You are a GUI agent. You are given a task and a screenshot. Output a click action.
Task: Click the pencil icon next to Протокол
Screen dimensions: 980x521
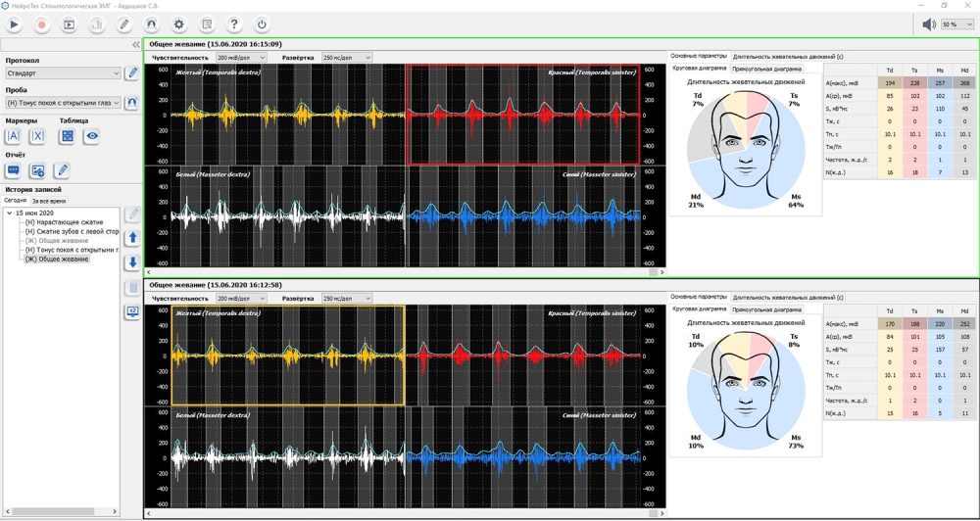(x=133, y=73)
